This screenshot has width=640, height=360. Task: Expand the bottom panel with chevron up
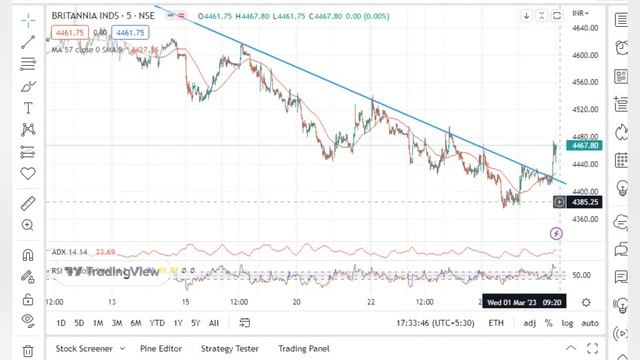571,348
